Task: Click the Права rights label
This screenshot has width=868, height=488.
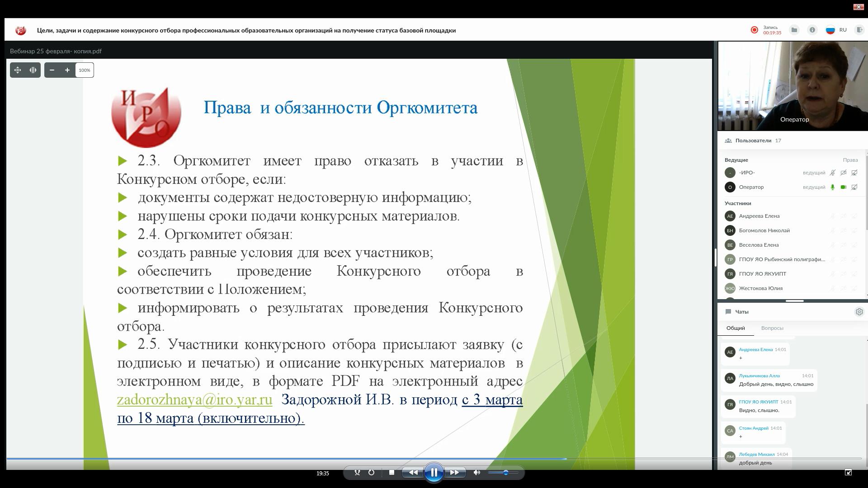Action: [x=850, y=160]
